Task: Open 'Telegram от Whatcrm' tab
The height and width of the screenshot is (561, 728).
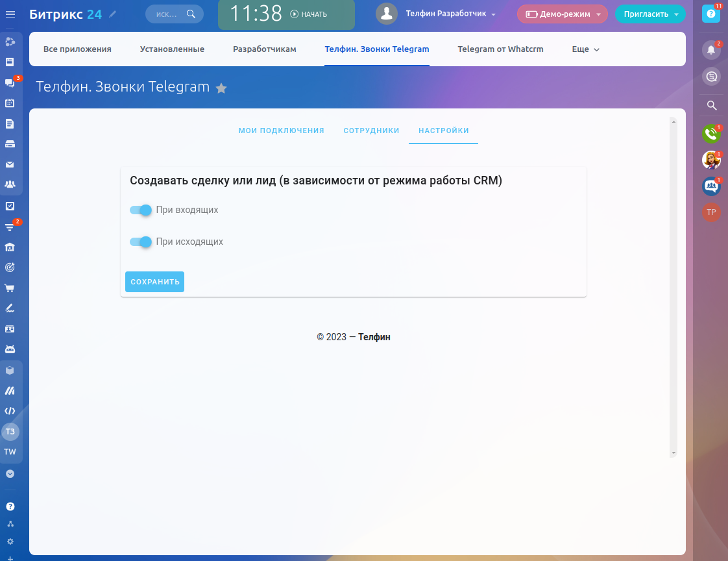Action: click(500, 49)
